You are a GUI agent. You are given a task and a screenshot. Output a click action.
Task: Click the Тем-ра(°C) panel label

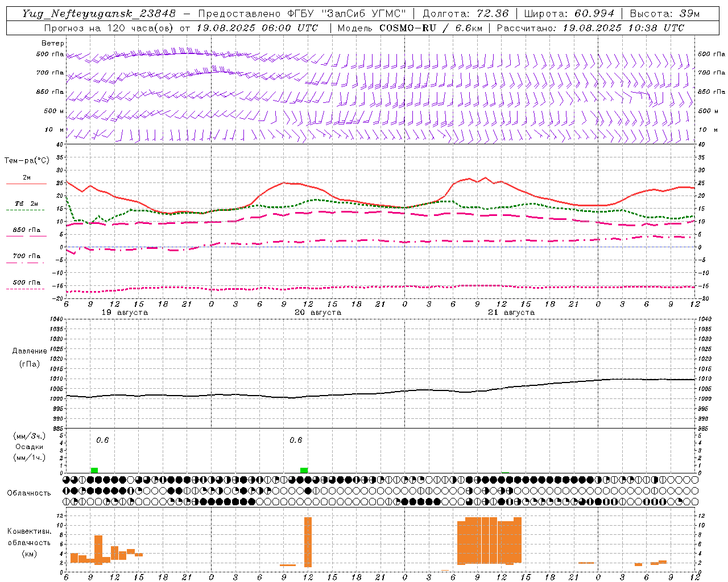coord(27,161)
